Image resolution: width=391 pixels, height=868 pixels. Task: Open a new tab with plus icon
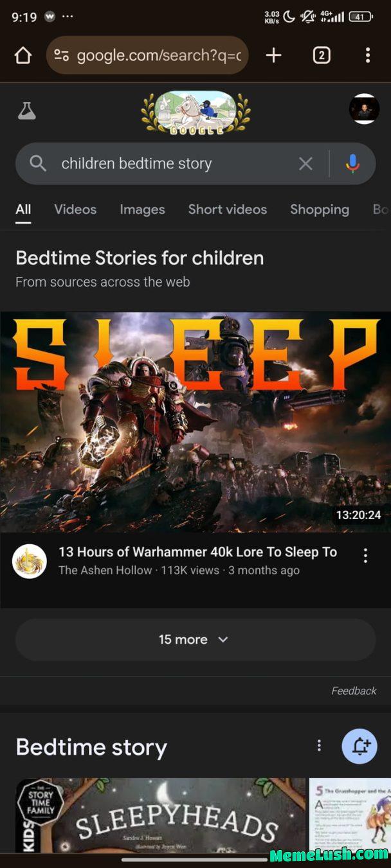(273, 55)
